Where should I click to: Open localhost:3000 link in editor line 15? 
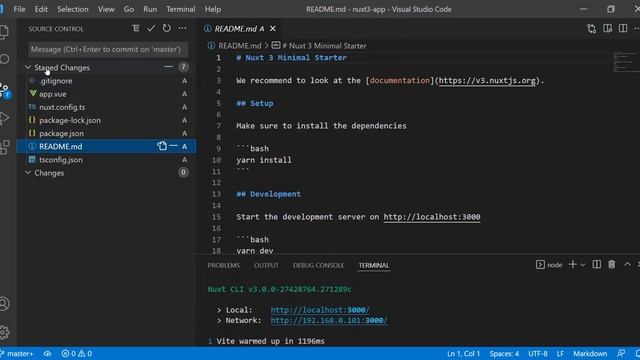tap(432, 217)
